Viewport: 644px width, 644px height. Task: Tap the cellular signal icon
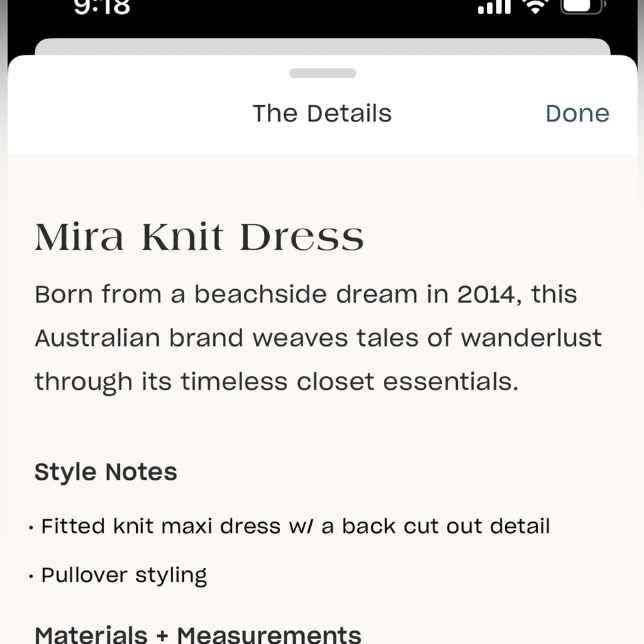[494, 7]
